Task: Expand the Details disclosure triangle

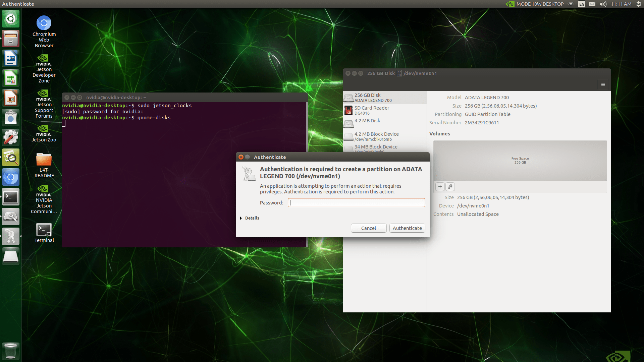Action: (x=241, y=218)
